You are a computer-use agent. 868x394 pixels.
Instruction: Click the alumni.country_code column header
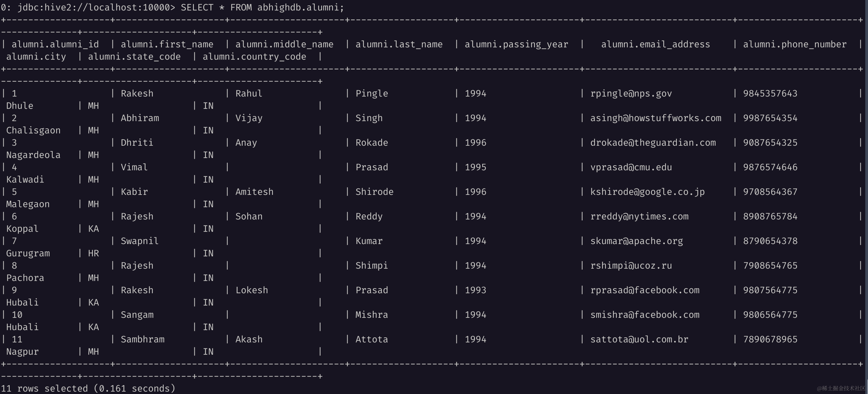(254, 57)
